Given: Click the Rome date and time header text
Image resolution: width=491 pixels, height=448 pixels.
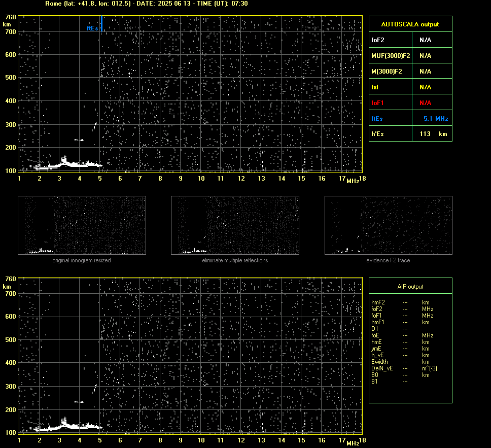Looking at the screenshot, I should 146,4.
